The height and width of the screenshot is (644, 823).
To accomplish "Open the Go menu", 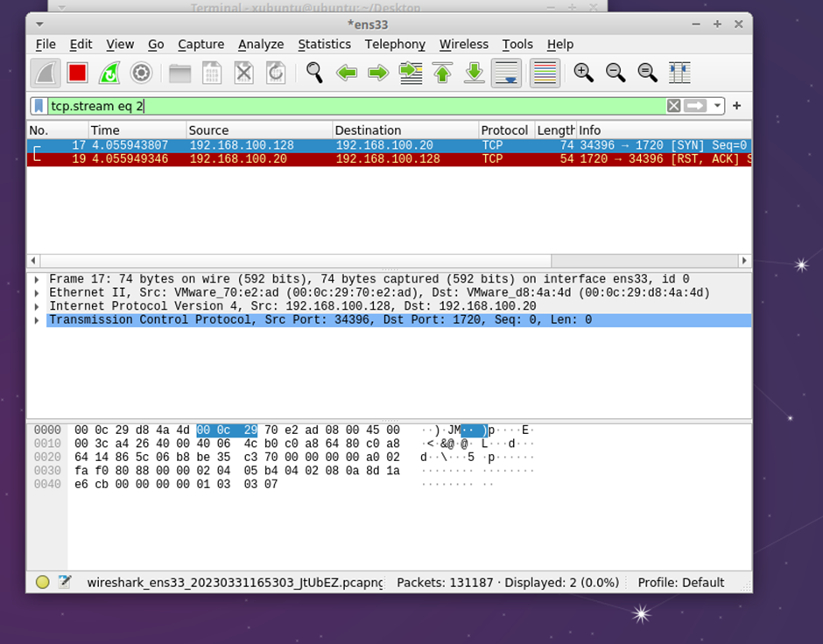I will (156, 45).
